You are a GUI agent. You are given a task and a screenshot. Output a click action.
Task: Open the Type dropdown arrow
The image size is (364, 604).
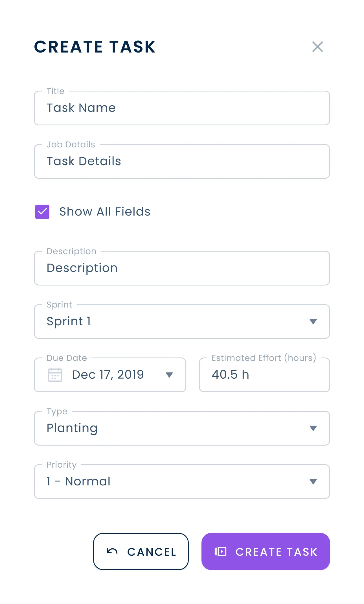[313, 428]
